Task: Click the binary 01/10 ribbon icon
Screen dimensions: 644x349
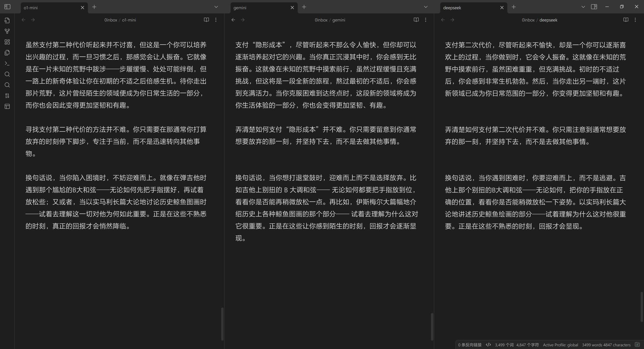Action: click(7, 96)
